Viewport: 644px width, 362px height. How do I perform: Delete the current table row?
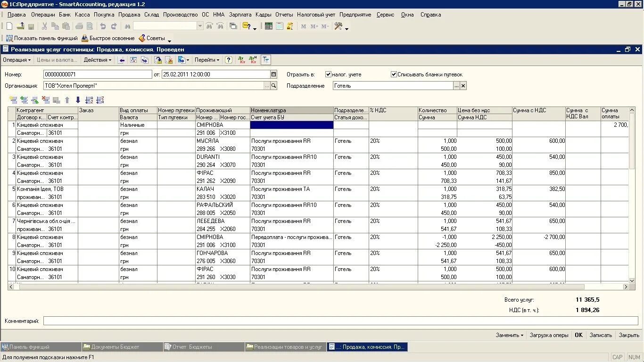45,100
